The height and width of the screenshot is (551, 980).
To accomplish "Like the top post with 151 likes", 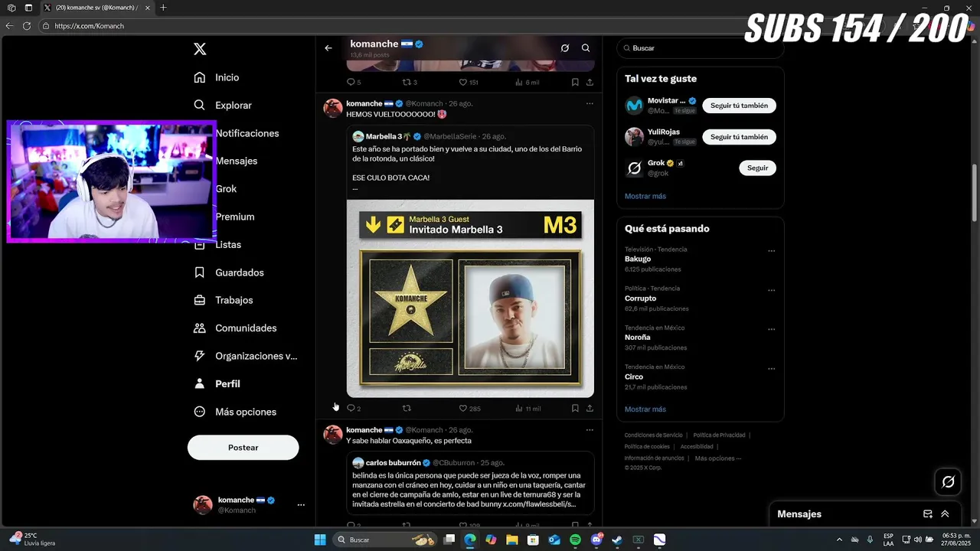I will click(468, 82).
